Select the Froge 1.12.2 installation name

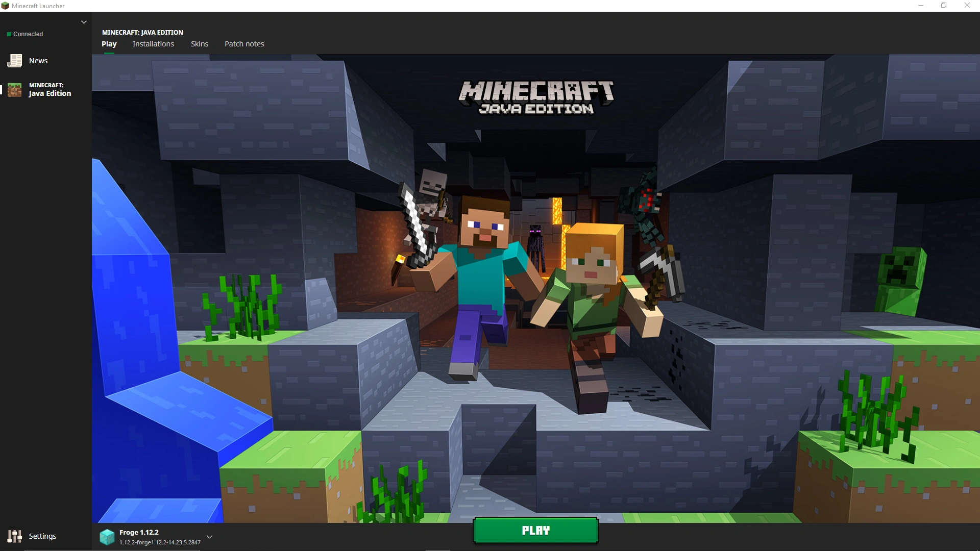pyautogui.click(x=139, y=532)
